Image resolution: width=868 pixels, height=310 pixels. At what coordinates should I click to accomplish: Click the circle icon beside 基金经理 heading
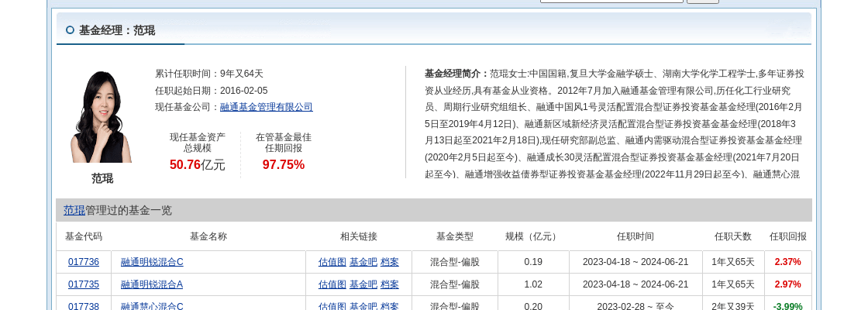coord(70,30)
